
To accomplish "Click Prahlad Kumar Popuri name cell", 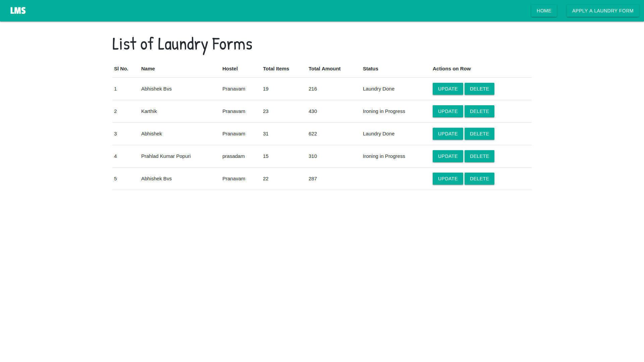I will click(166, 156).
